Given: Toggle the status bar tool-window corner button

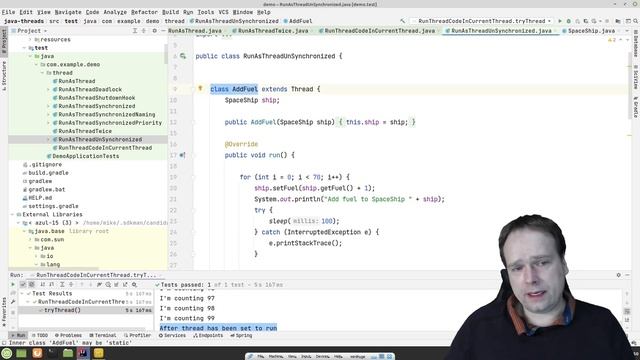Looking at the screenshot, I should pos(4,343).
